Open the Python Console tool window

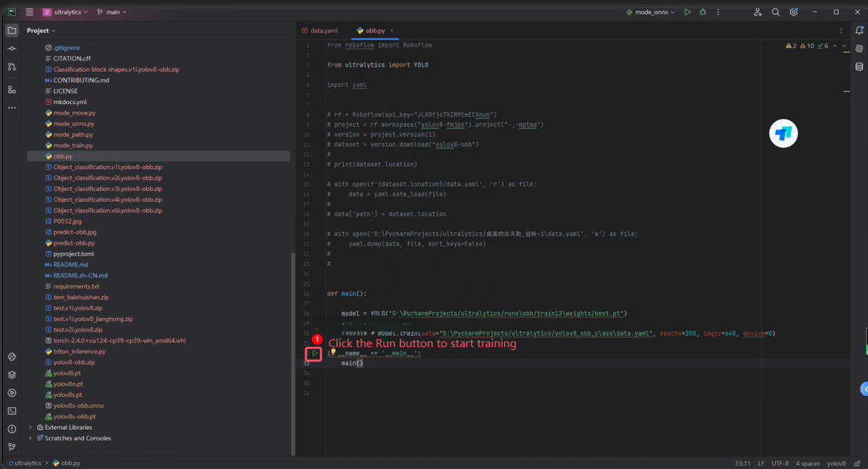point(12,356)
